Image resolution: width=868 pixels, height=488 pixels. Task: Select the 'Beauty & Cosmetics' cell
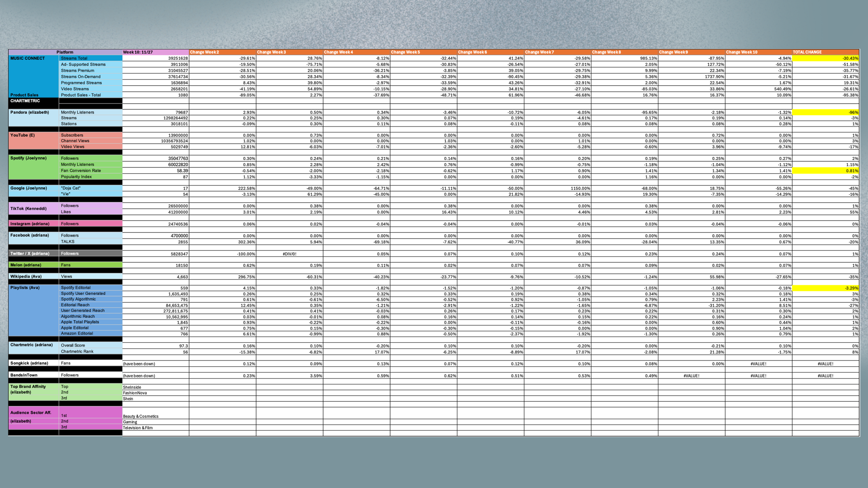[156, 413]
